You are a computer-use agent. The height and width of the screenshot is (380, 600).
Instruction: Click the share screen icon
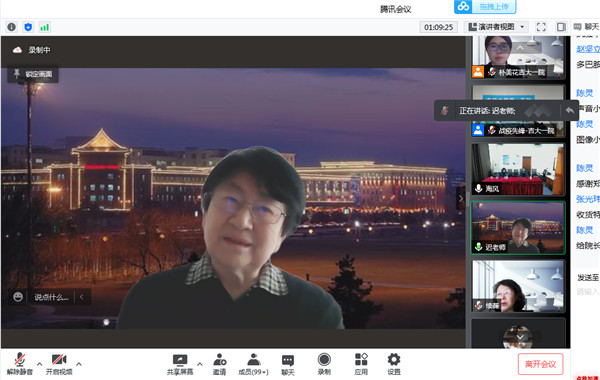coord(180,364)
